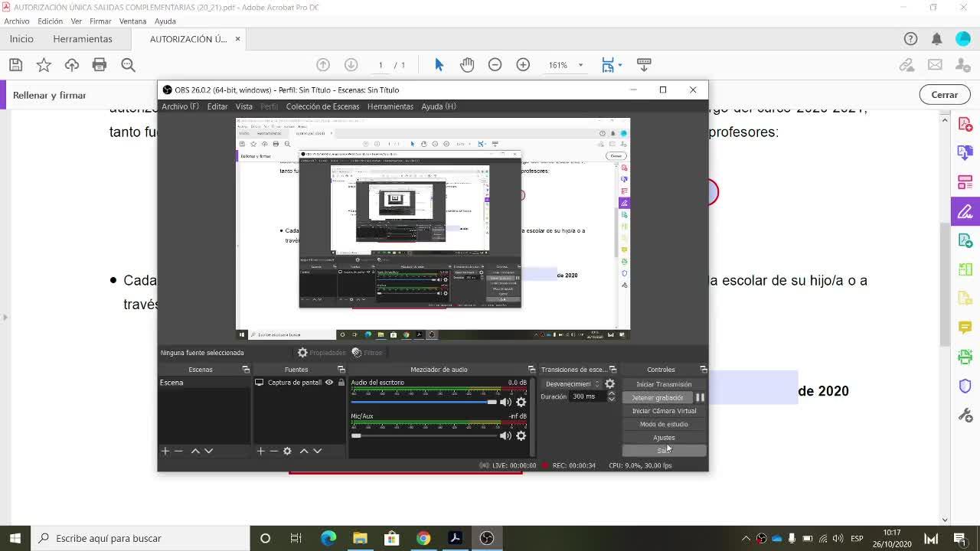
Task: Open the Colección de Escenas menu
Action: 322,106
